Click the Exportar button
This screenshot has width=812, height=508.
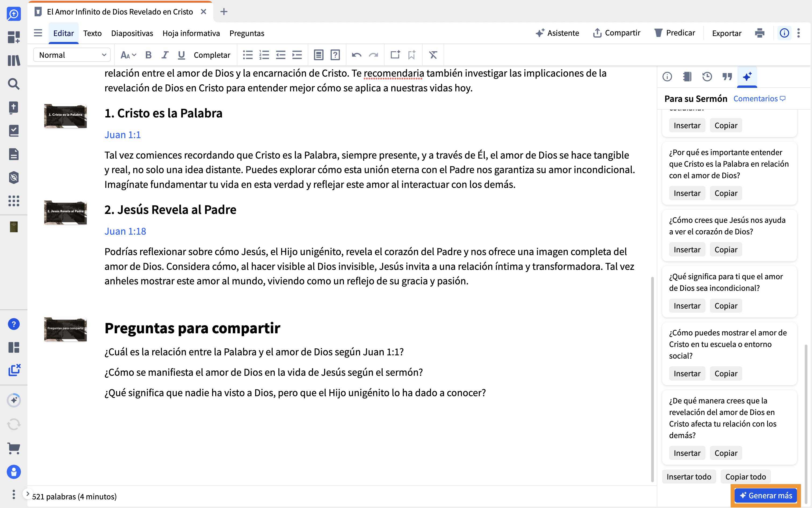click(726, 33)
